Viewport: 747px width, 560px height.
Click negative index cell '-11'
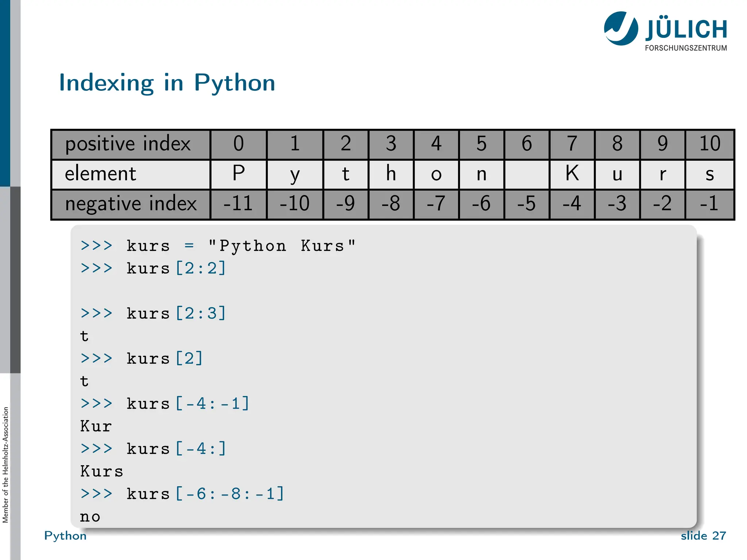click(239, 204)
